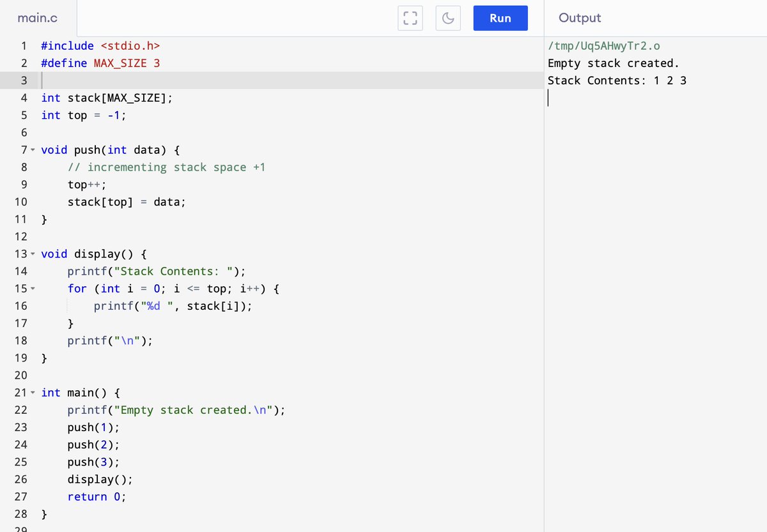This screenshot has width=767, height=532.
Task: Run the program with the Run button
Action: click(500, 18)
